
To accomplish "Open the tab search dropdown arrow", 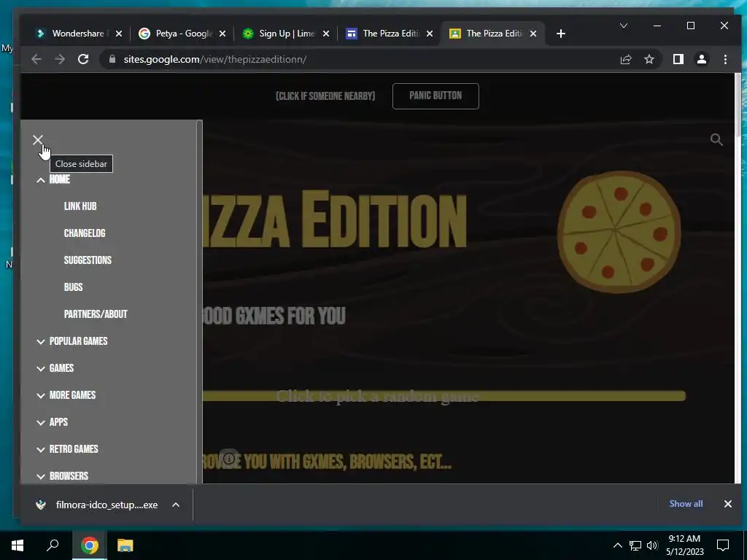I will (623, 26).
